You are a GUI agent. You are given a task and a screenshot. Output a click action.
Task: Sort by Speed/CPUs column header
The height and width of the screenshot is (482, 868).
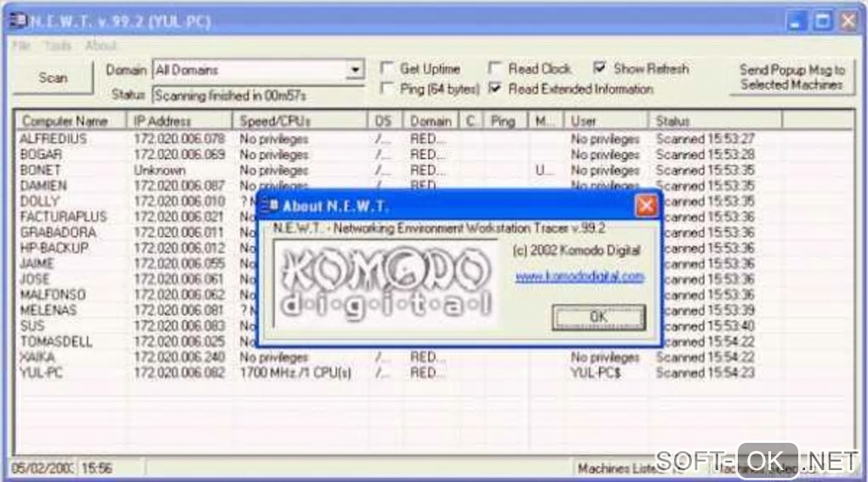click(x=300, y=121)
